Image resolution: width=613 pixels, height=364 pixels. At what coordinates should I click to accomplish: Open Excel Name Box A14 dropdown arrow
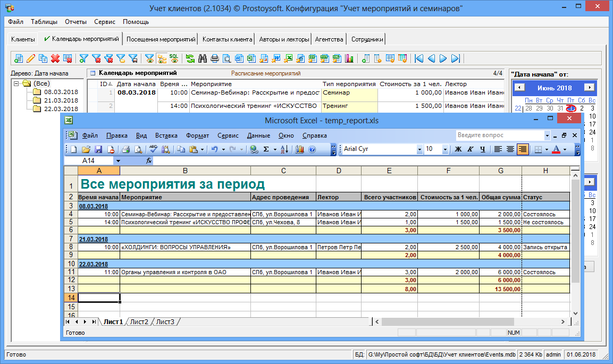[117, 161]
